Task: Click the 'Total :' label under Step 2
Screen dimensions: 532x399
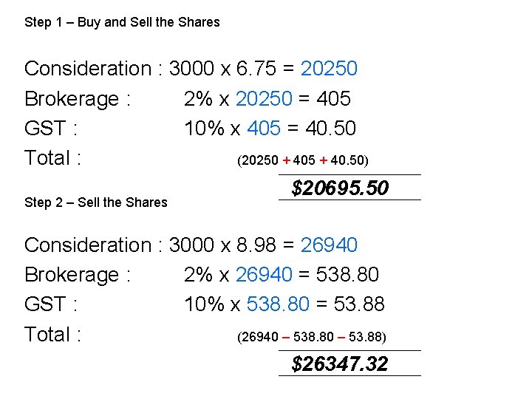Action: click(52, 335)
